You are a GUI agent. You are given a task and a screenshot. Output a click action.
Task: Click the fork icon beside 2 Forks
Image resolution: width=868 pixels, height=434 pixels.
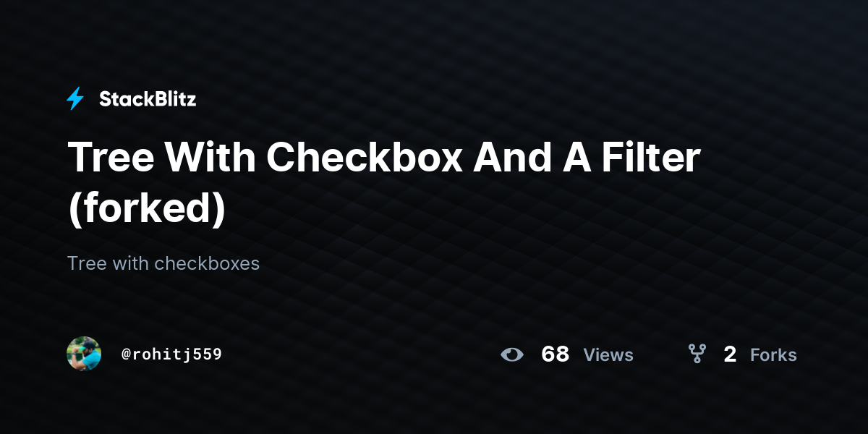pyautogui.click(x=697, y=354)
